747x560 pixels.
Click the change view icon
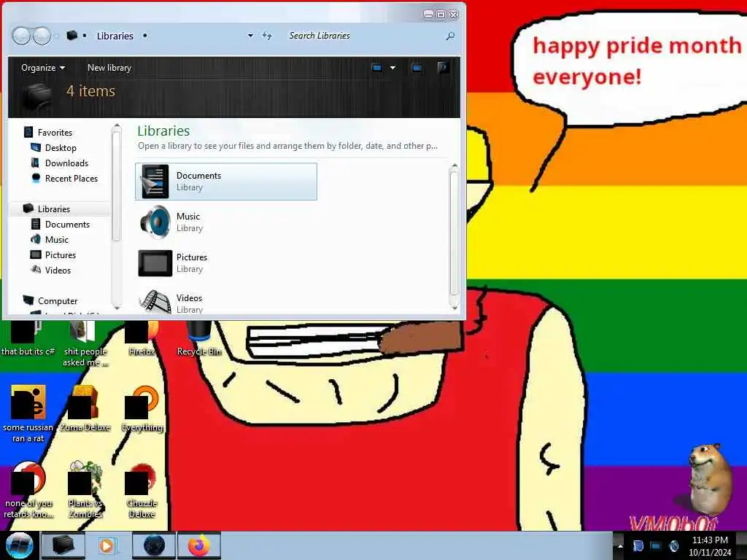377,68
